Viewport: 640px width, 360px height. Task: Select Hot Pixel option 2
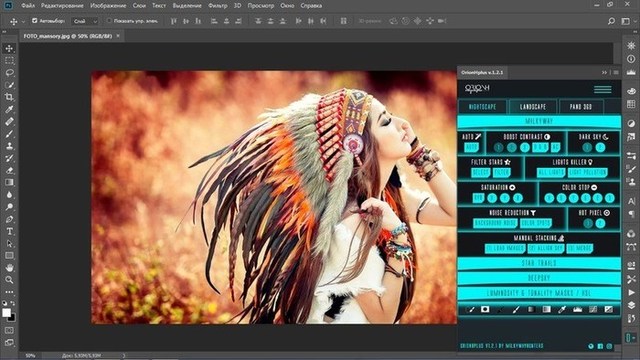click(600, 223)
